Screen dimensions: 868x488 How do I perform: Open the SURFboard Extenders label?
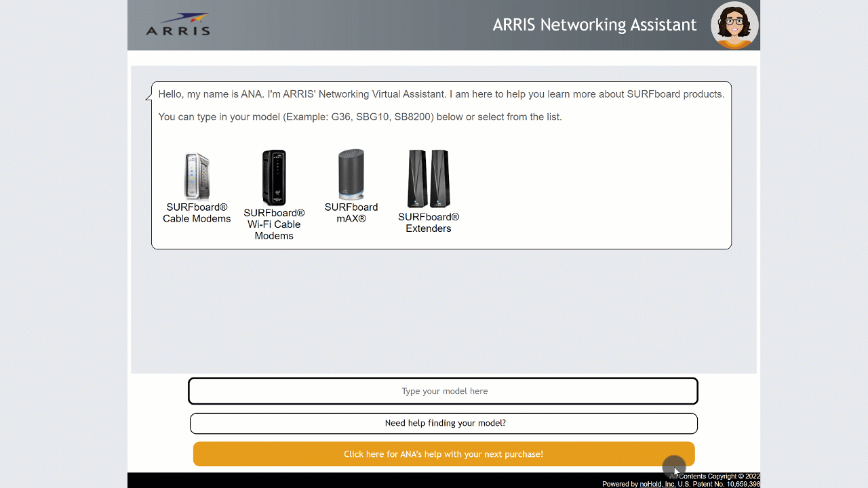[x=429, y=223]
